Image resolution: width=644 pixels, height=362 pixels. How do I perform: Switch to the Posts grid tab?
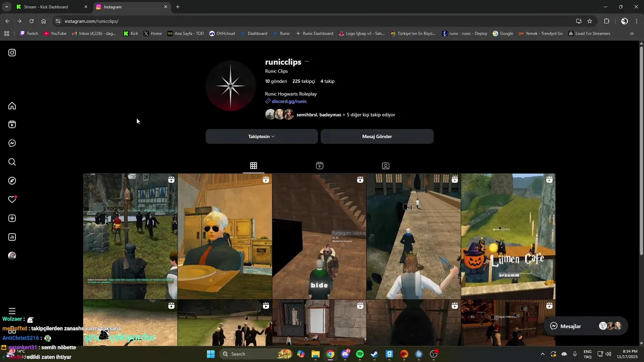point(254,165)
